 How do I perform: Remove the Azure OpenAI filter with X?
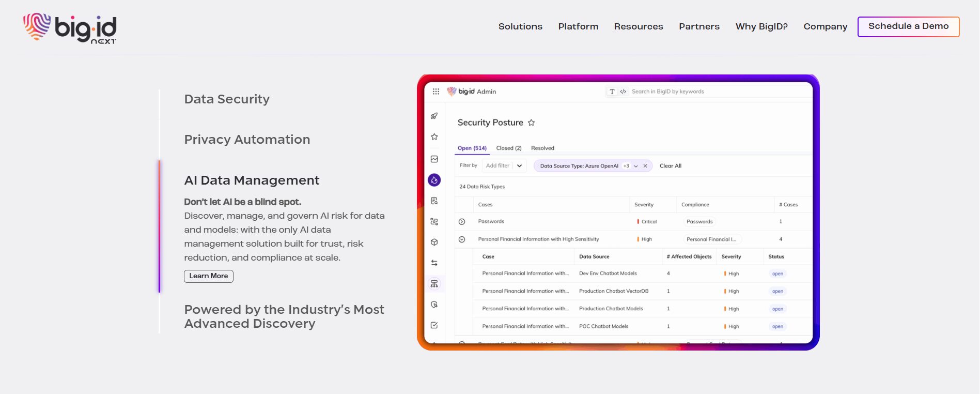[645, 166]
